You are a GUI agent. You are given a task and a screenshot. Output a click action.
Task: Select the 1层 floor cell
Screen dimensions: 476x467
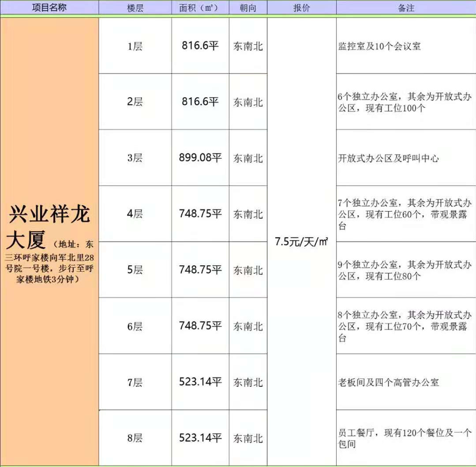pos(135,46)
